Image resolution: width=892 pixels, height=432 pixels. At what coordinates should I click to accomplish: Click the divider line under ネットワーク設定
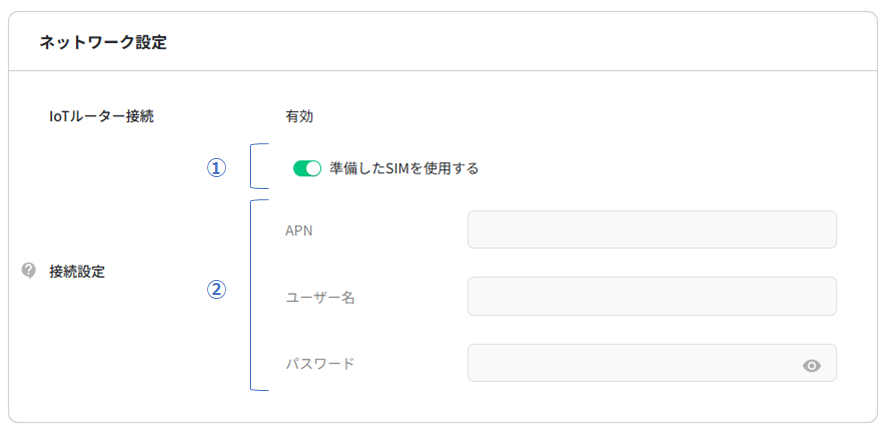(446, 71)
